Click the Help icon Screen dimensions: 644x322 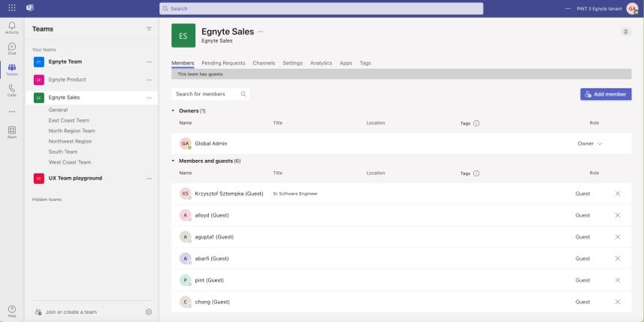pyautogui.click(x=12, y=311)
